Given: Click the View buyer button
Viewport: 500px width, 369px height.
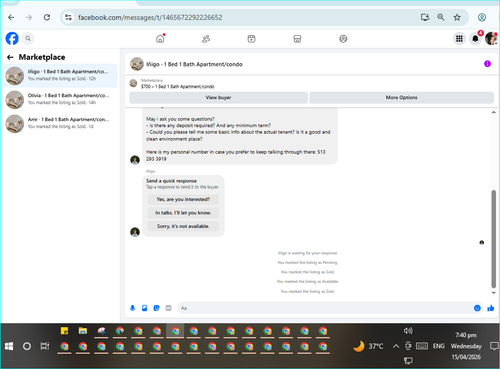Looking at the screenshot, I should pos(218,98).
